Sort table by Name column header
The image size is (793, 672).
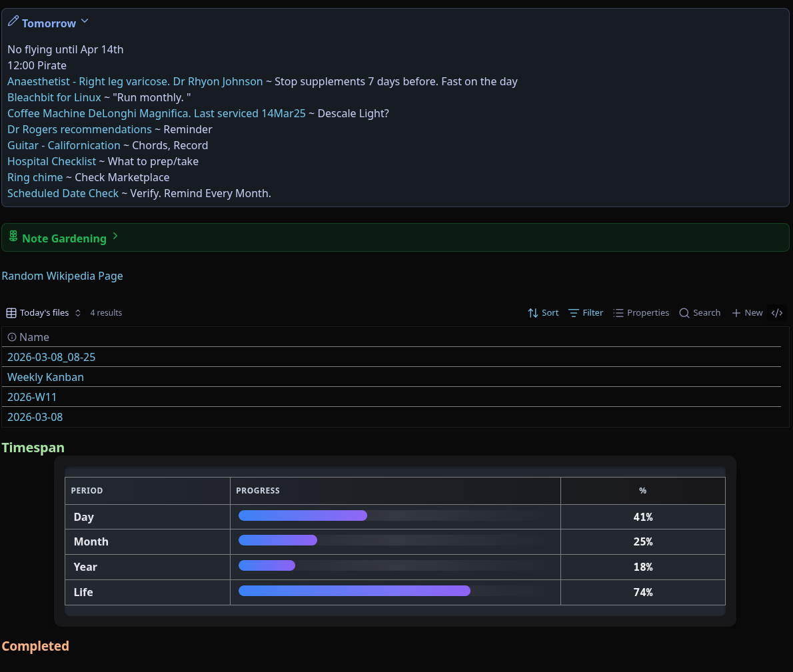click(34, 337)
